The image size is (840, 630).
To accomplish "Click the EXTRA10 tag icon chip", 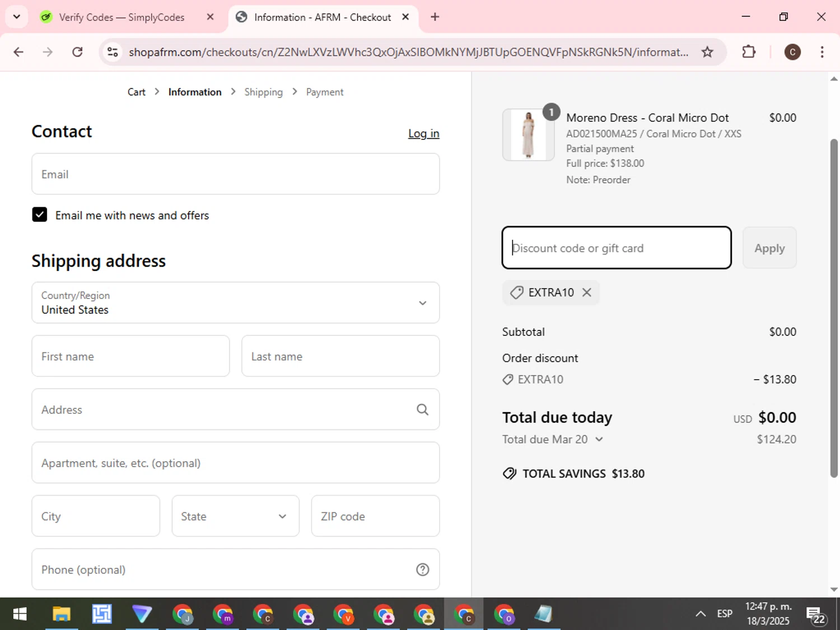I will 516,292.
